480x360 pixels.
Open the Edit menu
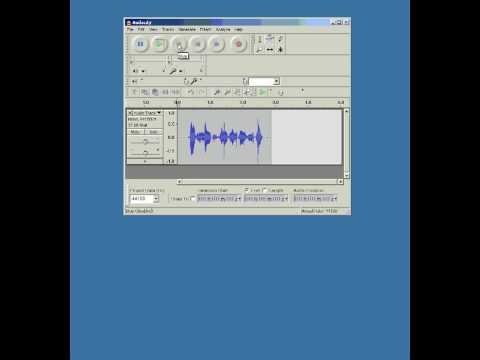coord(141,29)
